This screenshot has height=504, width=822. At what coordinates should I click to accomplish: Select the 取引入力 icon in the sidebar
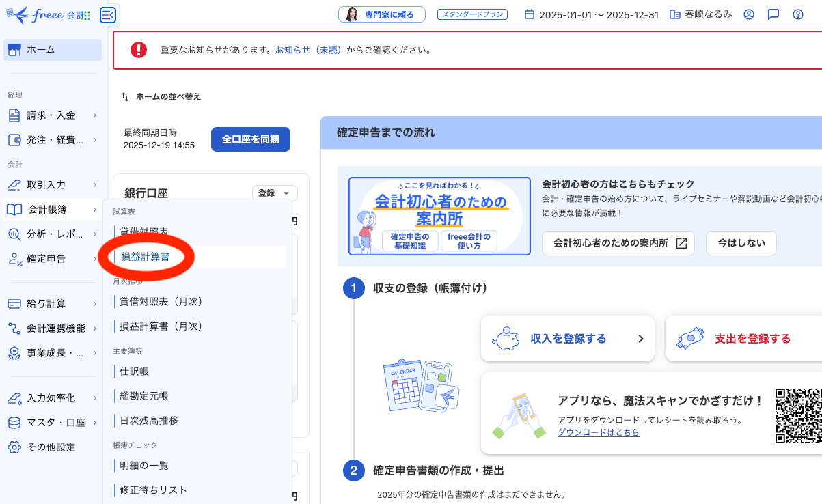point(14,184)
